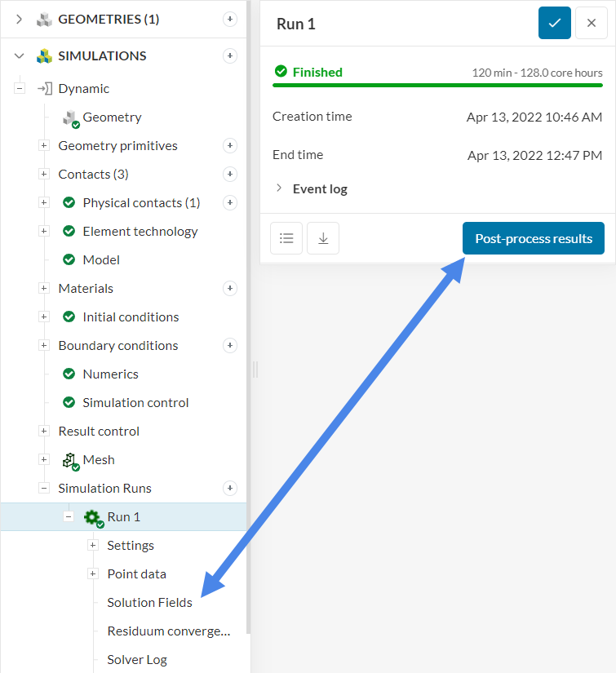Screen dimensions: 616x673
Task: Confirm Run 1 with checkmark button
Action: tap(555, 23)
